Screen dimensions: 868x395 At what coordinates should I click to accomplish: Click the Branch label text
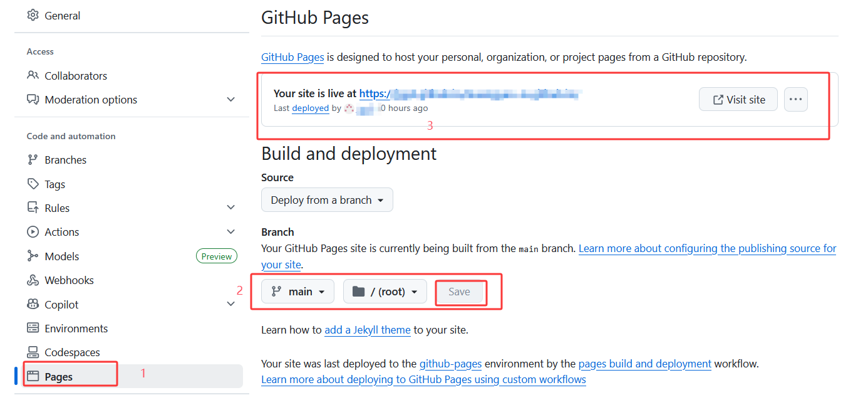(277, 232)
